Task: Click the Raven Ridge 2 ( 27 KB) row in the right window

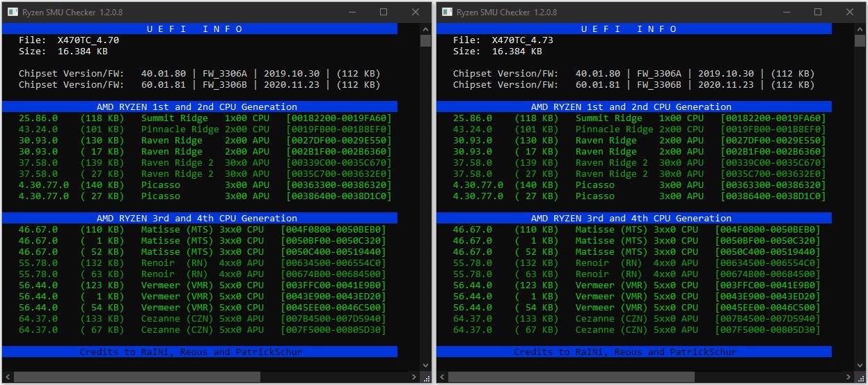Action: pos(640,174)
